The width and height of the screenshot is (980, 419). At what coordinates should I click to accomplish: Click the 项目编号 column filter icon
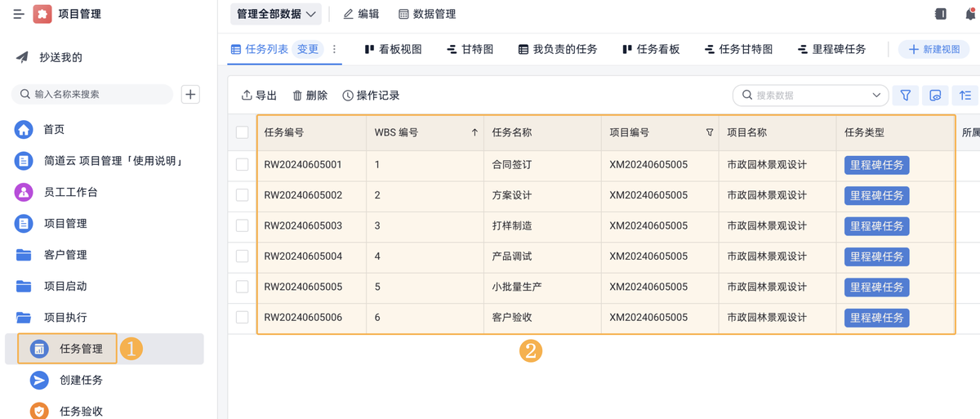click(x=710, y=132)
